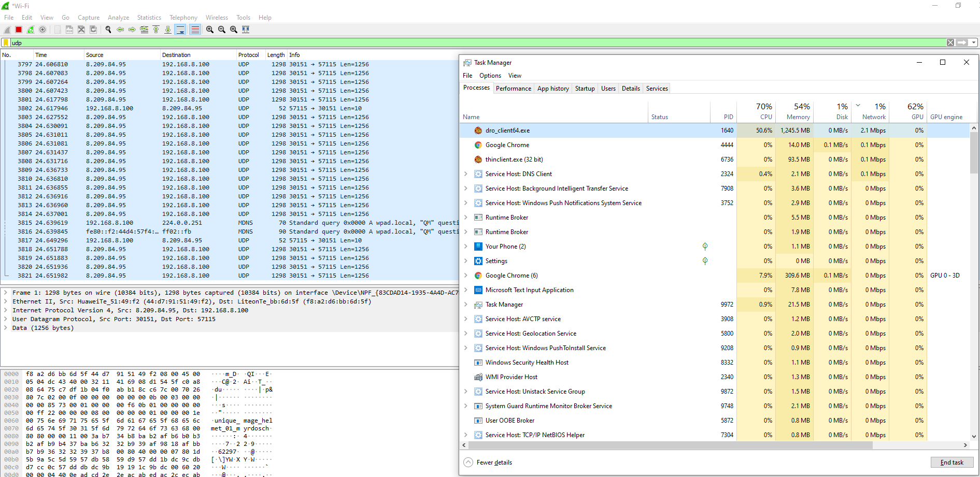This screenshot has width=980, height=477.
Task: Sort the packet list by Protocol column
Action: (250, 55)
